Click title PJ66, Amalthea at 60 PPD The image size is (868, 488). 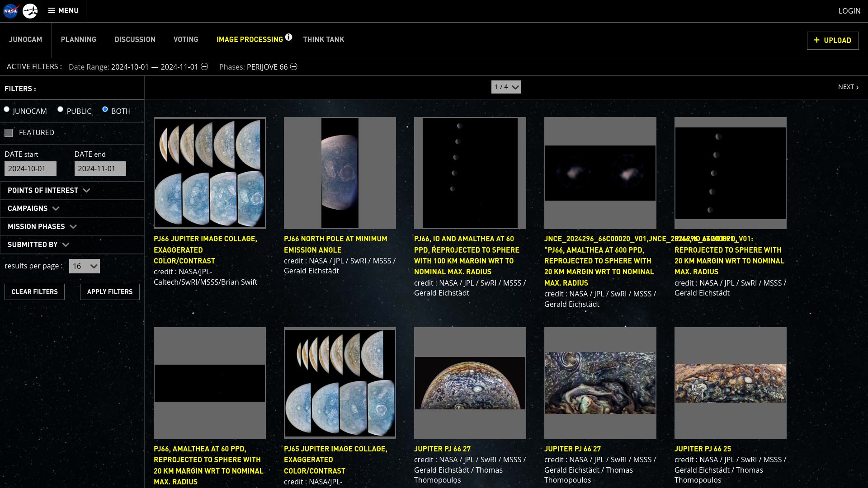coord(208,465)
